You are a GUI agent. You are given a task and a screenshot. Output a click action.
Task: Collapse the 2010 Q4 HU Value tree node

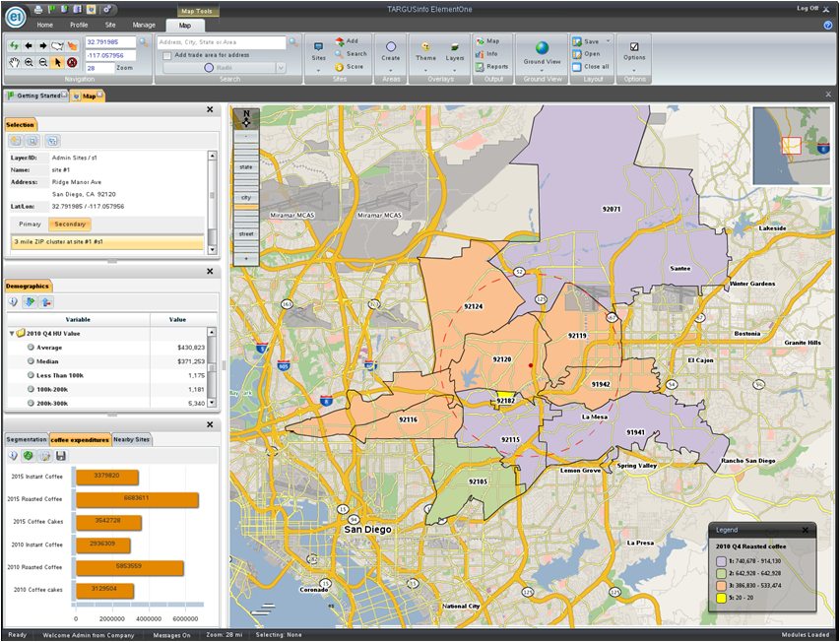point(12,334)
